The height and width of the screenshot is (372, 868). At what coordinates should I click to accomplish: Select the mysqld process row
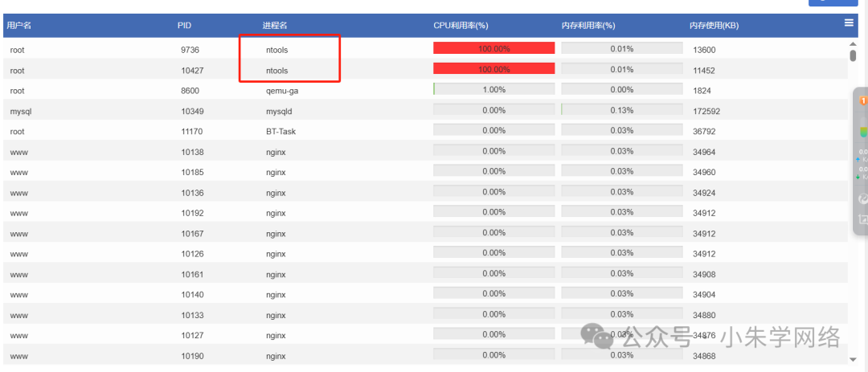[425, 111]
